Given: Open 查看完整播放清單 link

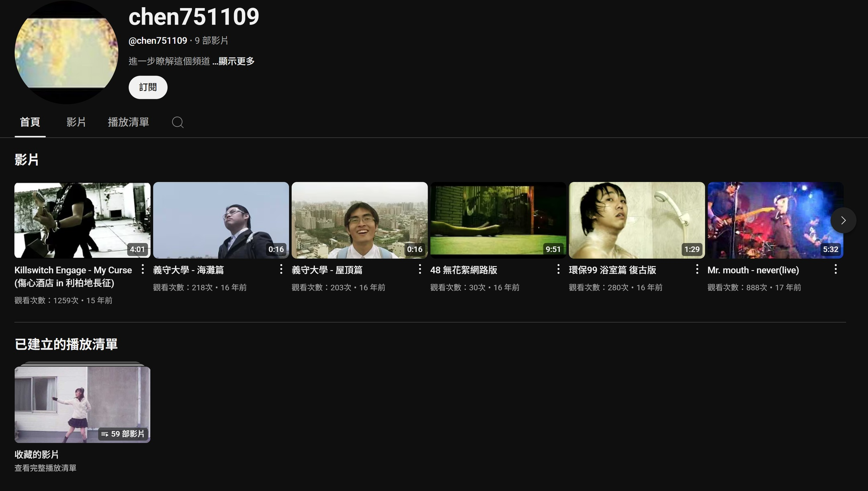Looking at the screenshot, I should (x=45, y=468).
